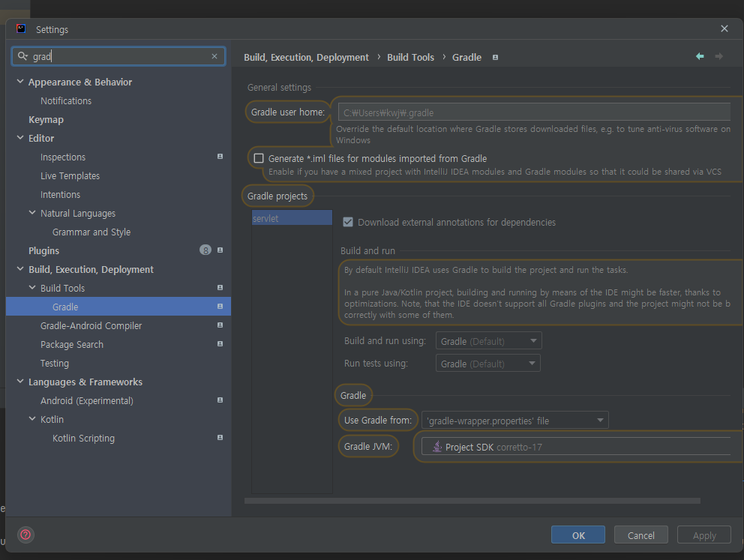Click the project icon on Plugins row
This screenshot has width=744, height=560.
point(220,250)
